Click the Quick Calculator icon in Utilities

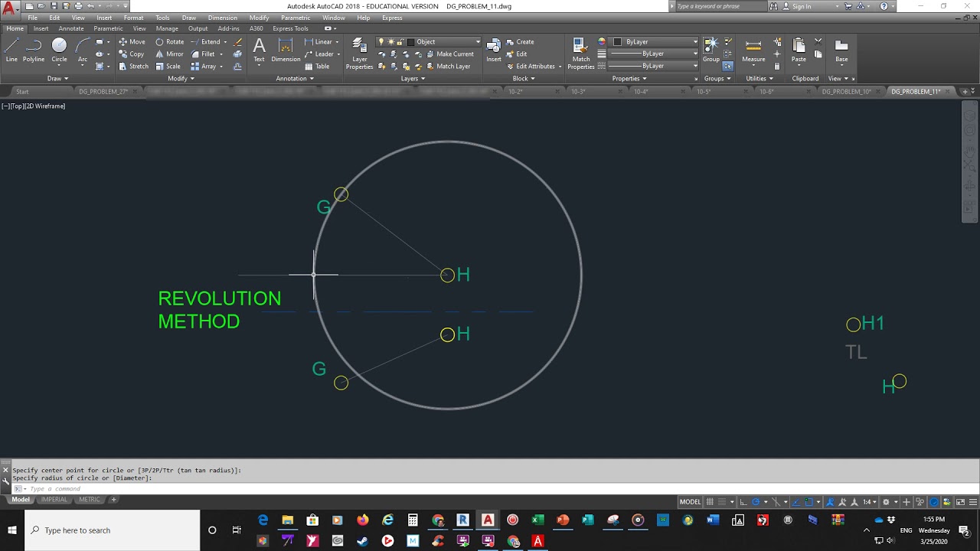point(777,67)
